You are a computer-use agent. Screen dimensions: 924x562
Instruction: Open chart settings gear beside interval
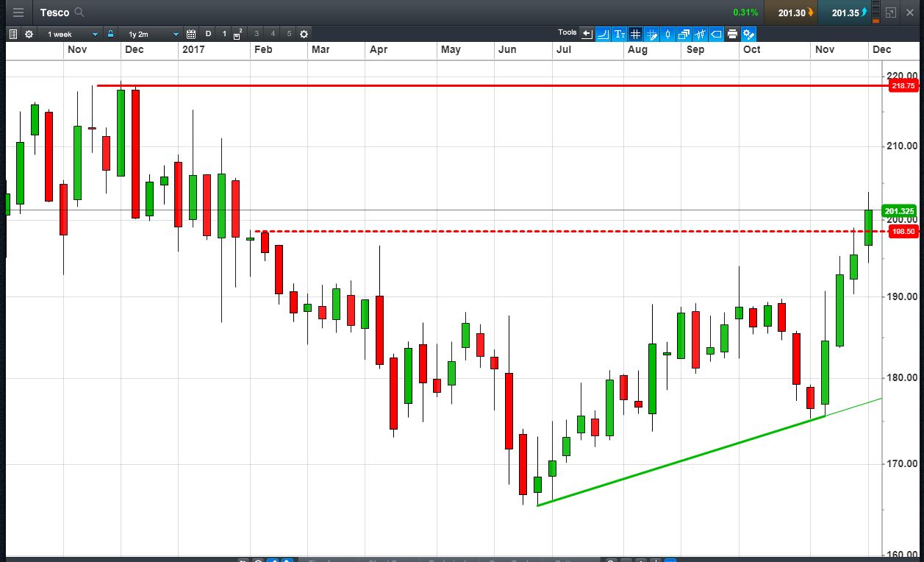pyautogui.click(x=29, y=34)
